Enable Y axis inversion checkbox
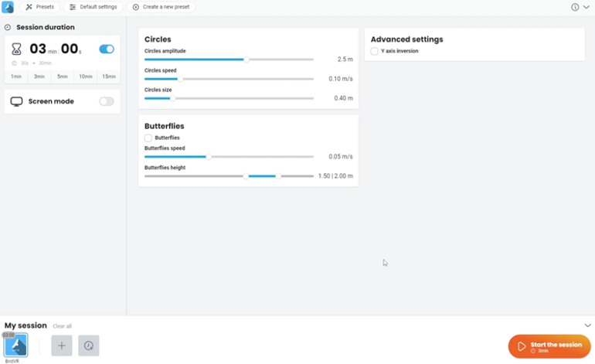The width and height of the screenshot is (595, 364). pos(374,51)
